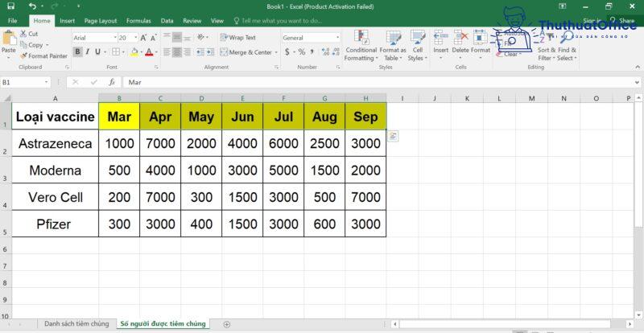Click the Paste clipboard icon
The height and width of the screenshot is (333, 644).
pos(9,38)
